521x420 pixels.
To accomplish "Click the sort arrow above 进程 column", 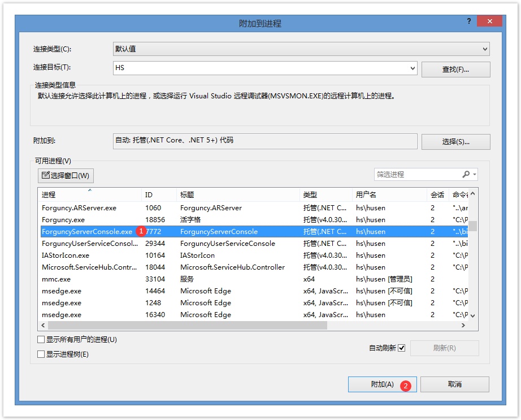I will [89, 190].
